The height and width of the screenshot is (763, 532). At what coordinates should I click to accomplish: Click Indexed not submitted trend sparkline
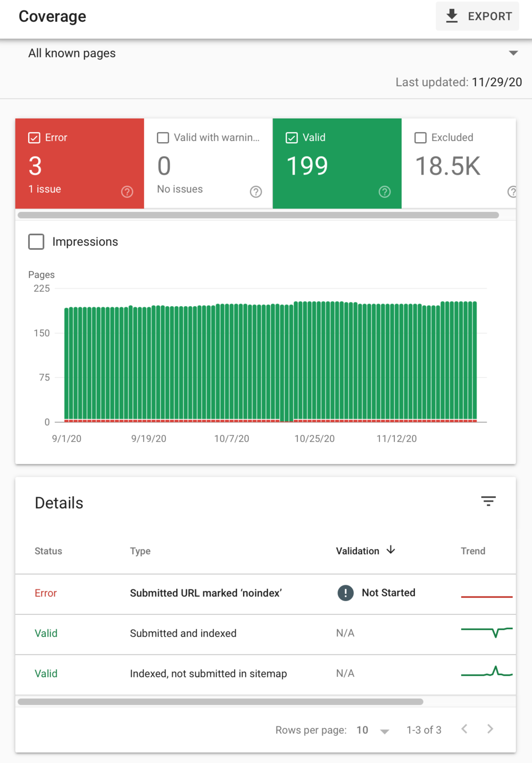(x=487, y=671)
